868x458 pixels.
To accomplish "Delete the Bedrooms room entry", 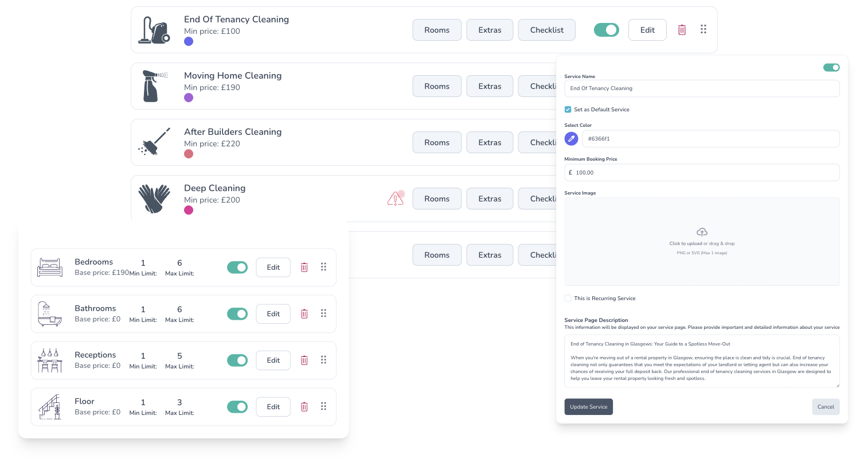I will point(304,267).
